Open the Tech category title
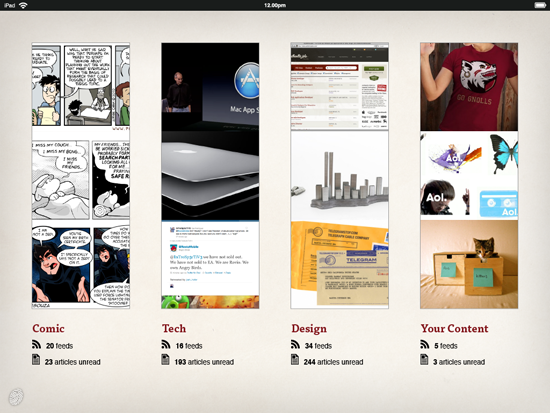The image size is (550, 413). [x=174, y=328]
